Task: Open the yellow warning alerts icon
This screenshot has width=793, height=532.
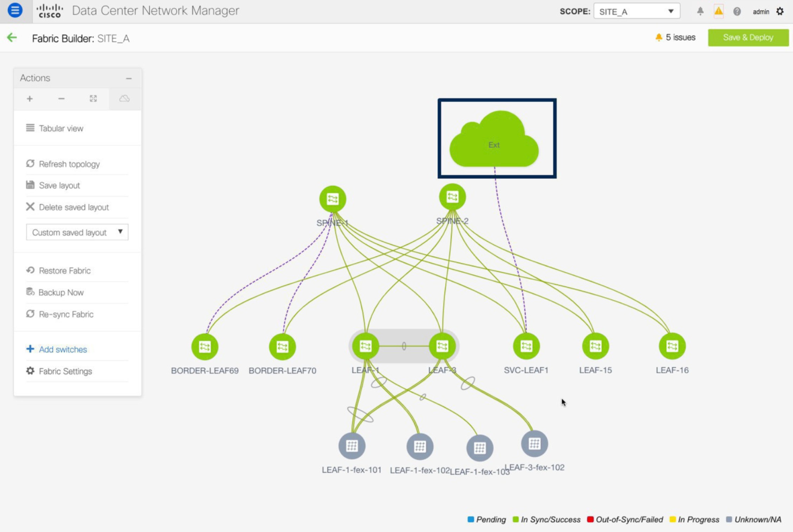Action: [x=718, y=11]
